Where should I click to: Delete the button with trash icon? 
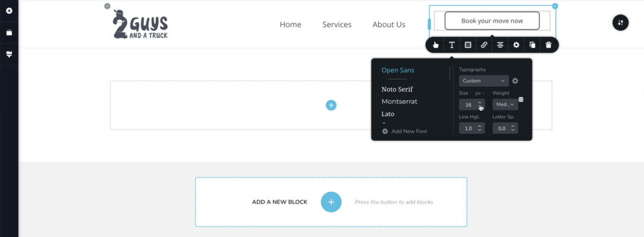(x=548, y=45)
